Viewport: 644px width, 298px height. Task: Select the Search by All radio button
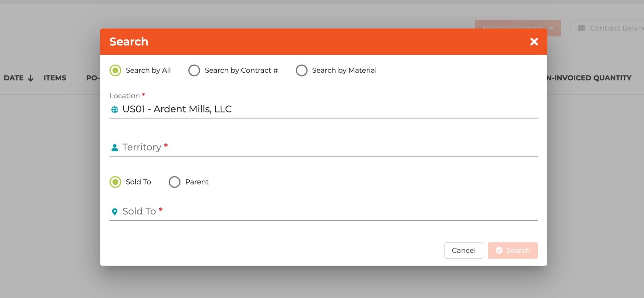coord(115,70)
